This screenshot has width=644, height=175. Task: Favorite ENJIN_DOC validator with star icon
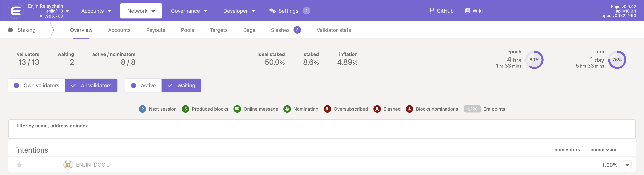(x=19, y=165)
